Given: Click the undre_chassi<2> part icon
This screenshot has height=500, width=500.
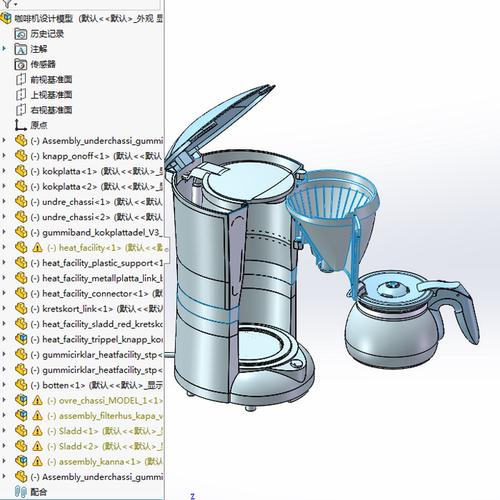Looking at the screenshot, I should point(21,217).
